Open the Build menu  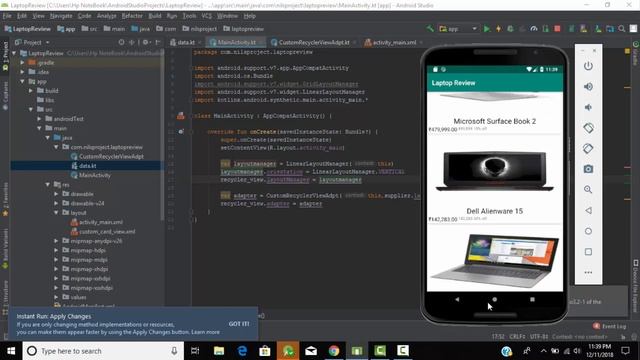point(155,16)
